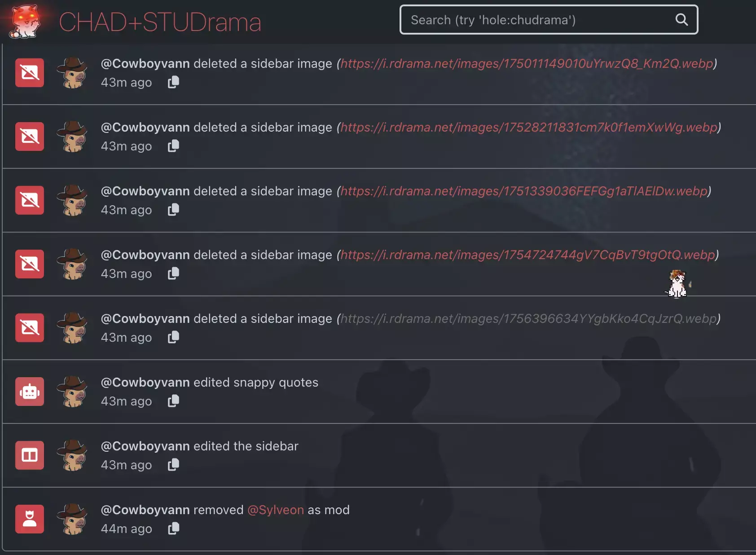
Task: Open the @Sylveon profile link
Action: pyautogui.click(x=276, y=510)
